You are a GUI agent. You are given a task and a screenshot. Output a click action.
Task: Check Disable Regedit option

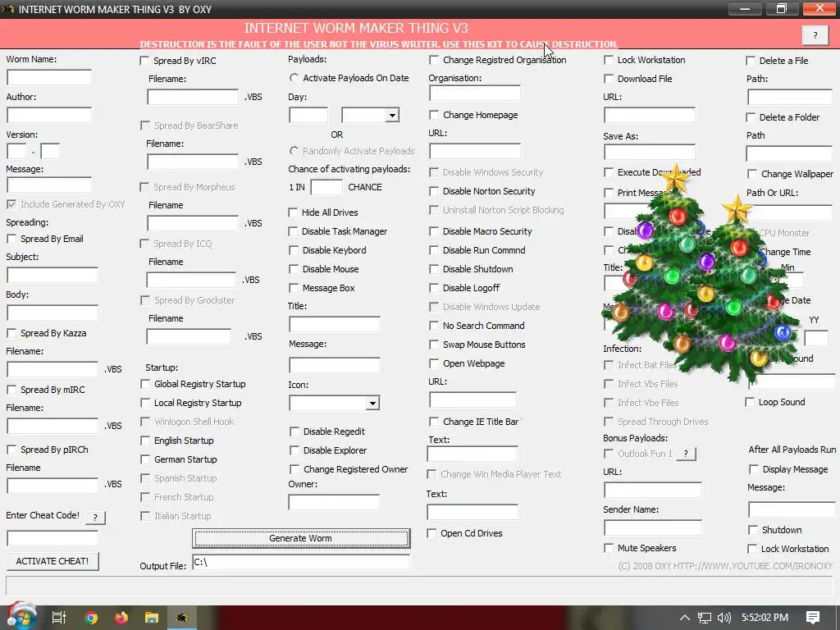(294, 431)
